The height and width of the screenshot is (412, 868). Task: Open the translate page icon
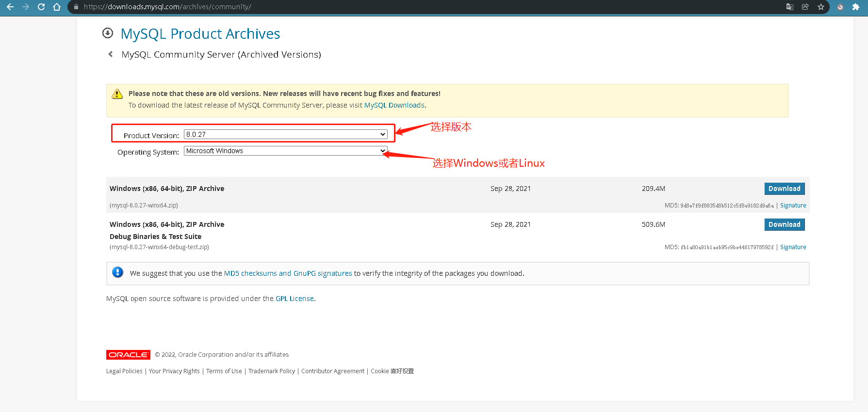[x=790, y=7]
